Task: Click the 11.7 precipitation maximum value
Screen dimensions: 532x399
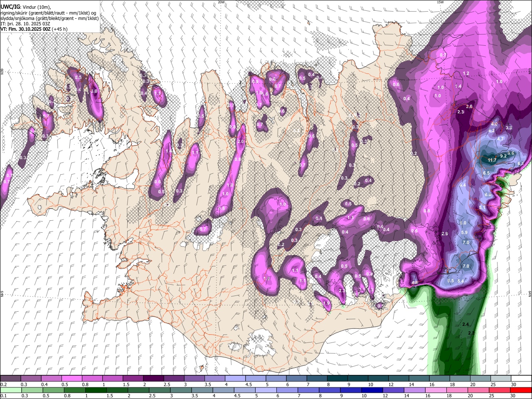Action: [492, 160]
